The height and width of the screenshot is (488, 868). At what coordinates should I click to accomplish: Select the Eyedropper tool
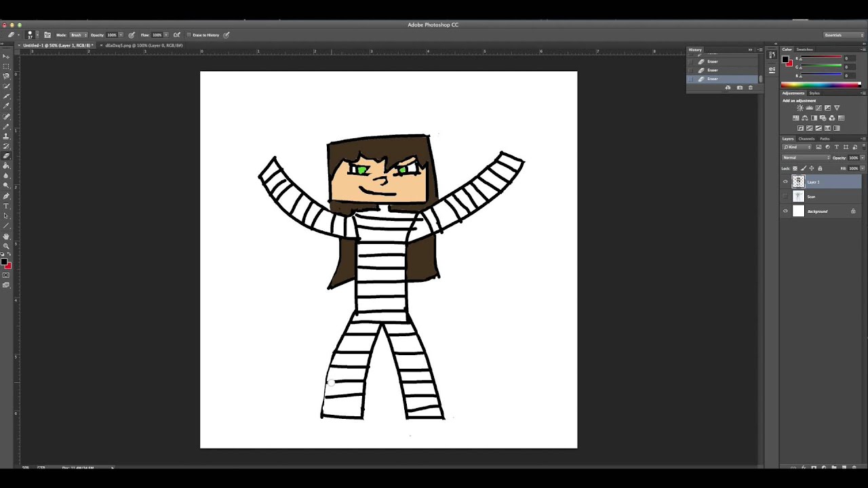pyautogui.click(x=6, y=106)
